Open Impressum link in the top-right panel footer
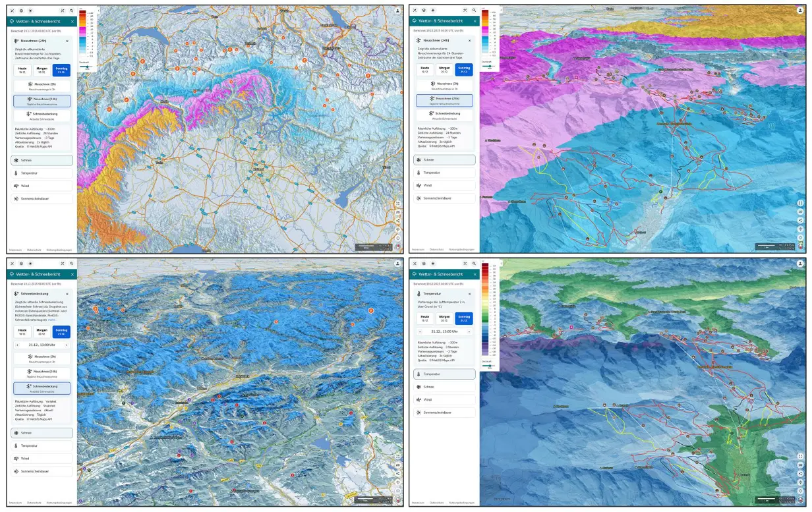 pyautogui.click(x=417, y=250)
